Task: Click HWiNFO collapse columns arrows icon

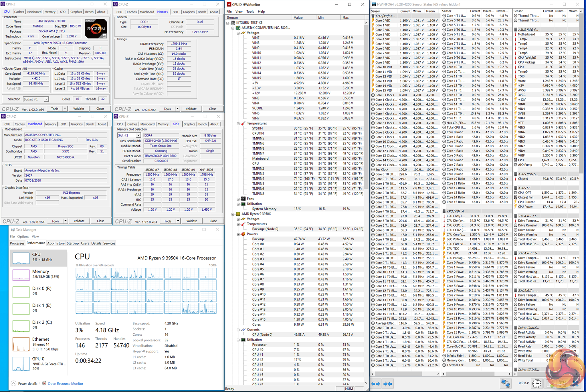Action: click(x=388, y=383)
